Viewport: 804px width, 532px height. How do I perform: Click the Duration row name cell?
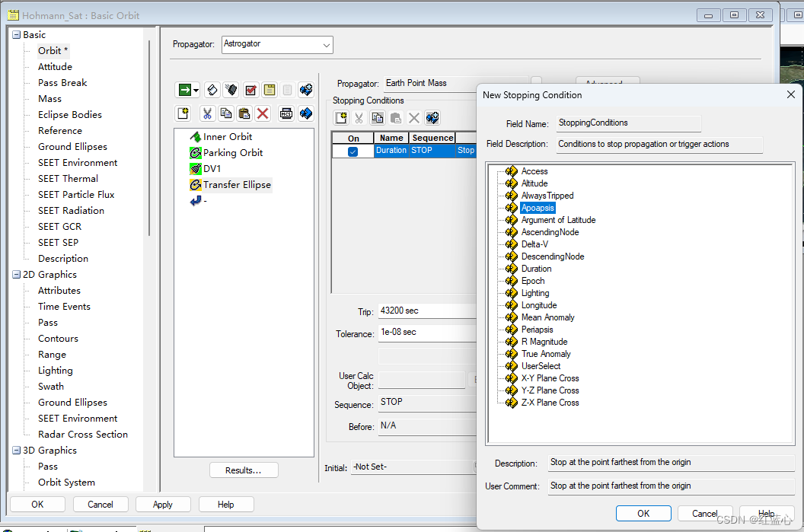tap(391, 151)
